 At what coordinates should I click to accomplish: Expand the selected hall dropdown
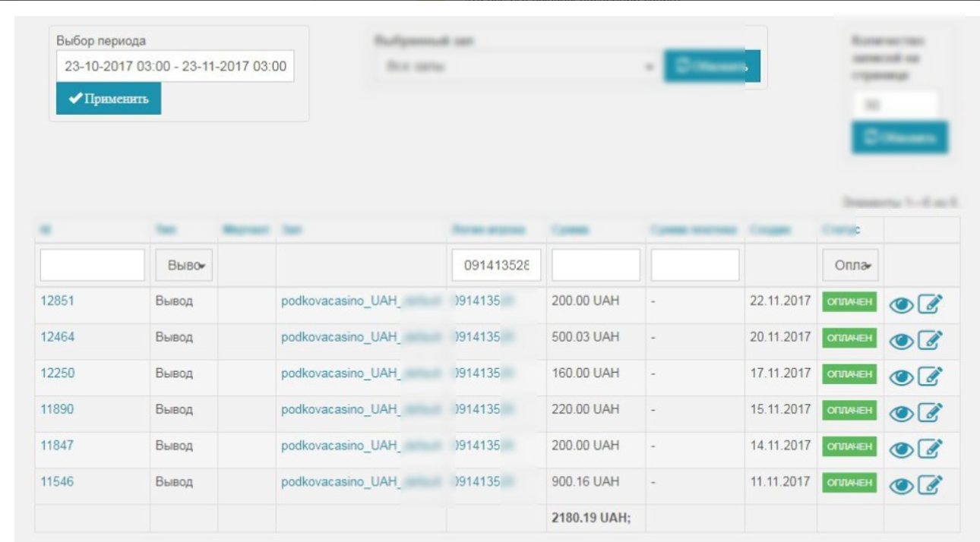(520, 67)
